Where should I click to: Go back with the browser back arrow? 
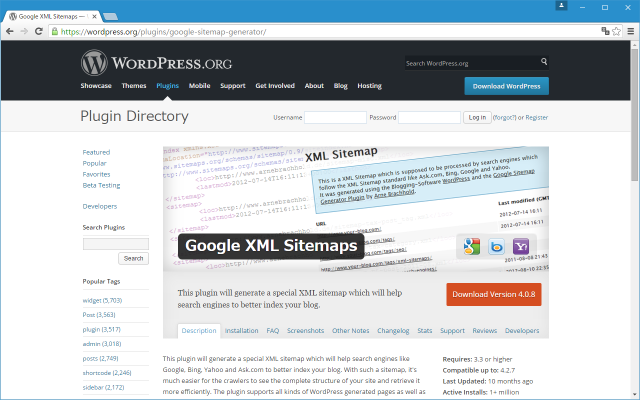click(10, 31)
